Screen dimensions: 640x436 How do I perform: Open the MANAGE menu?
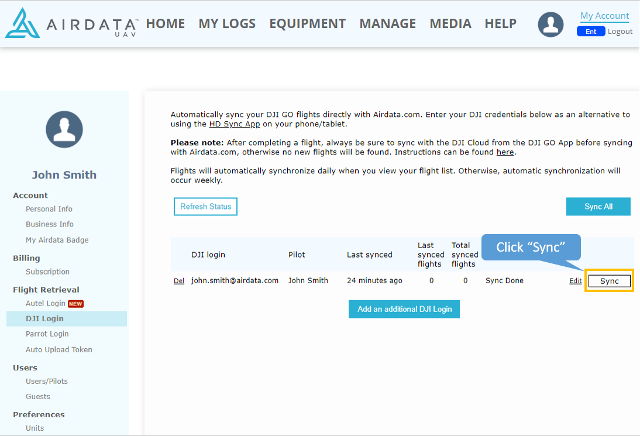387,24
